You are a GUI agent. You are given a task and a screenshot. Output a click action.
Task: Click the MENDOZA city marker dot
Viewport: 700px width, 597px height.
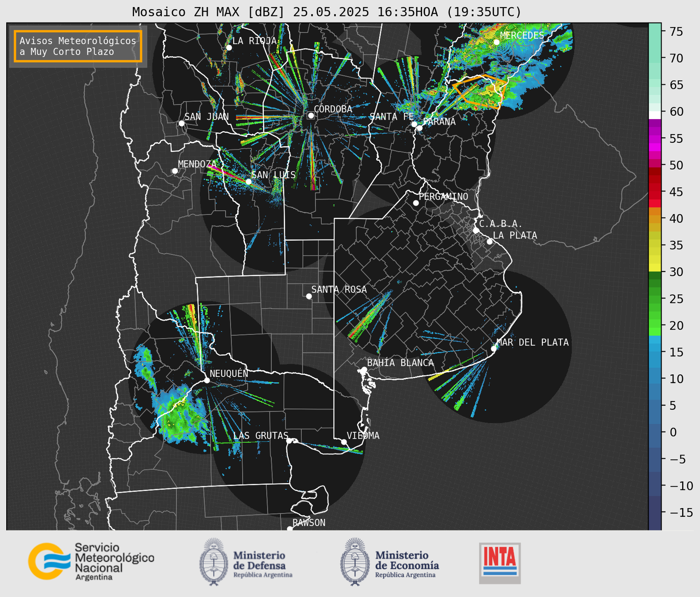click(x=175, y=171)
